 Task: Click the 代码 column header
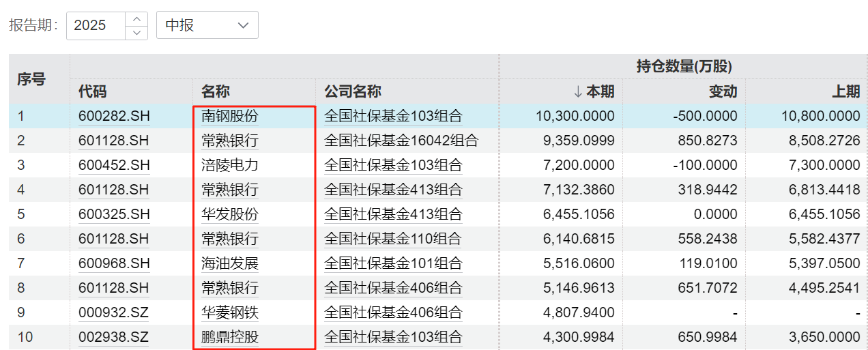pos(92,91)
